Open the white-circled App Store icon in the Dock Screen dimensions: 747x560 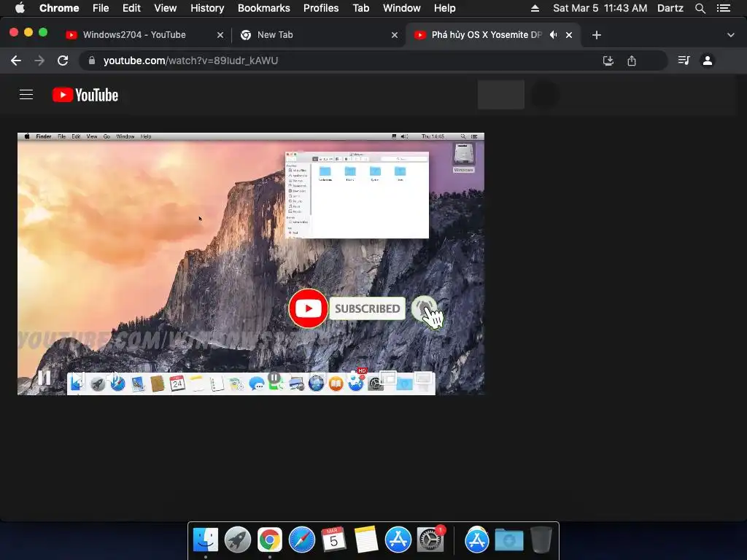pos(477,540)
